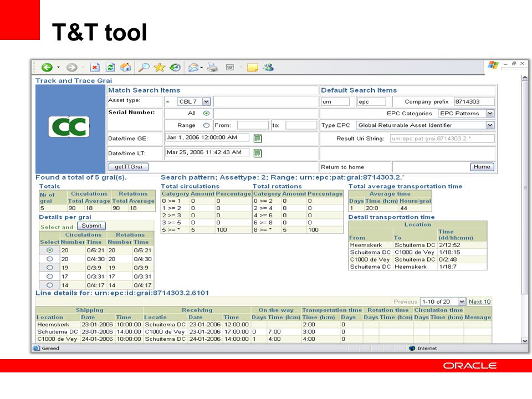The width and height of the screenshot is (532, 399).
Task: Expand the Mail icon dropdown arrow
Action: (x=202, y=68)
